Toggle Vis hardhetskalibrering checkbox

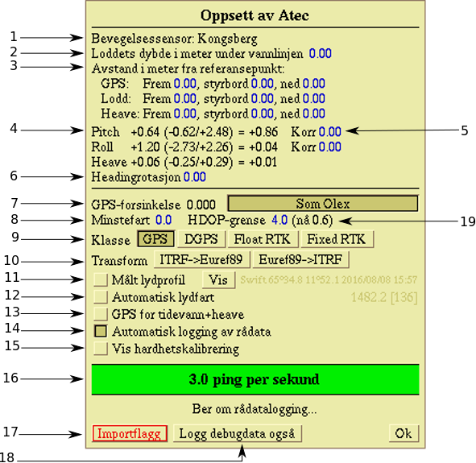point(101,349)
